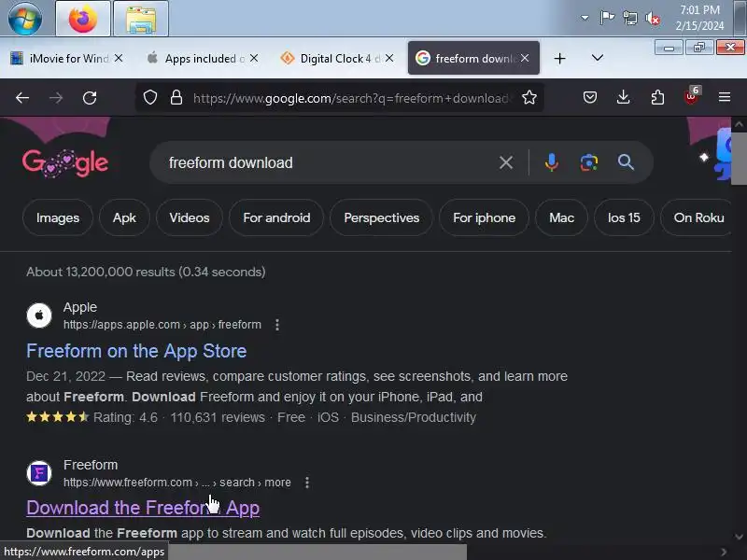
Task: Select the Mac filter chip
Action: (x=561, y=217)
